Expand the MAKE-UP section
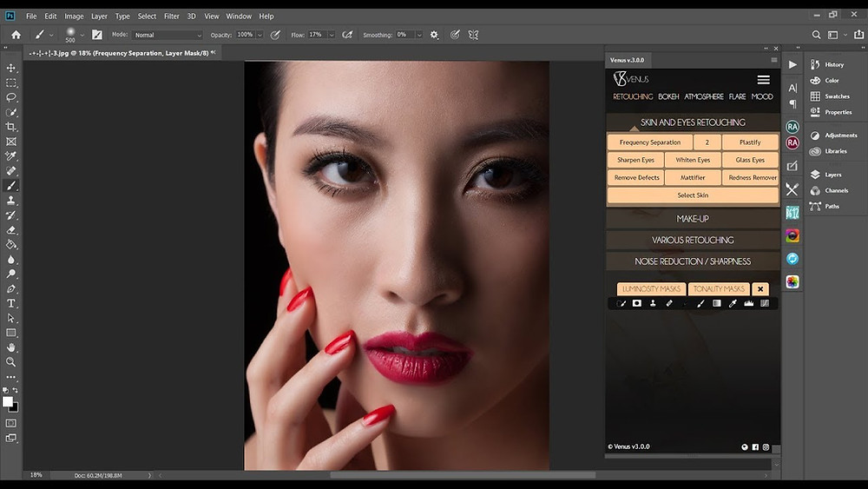The height and width of the screenshot is (489, 868). pos(693,219)
